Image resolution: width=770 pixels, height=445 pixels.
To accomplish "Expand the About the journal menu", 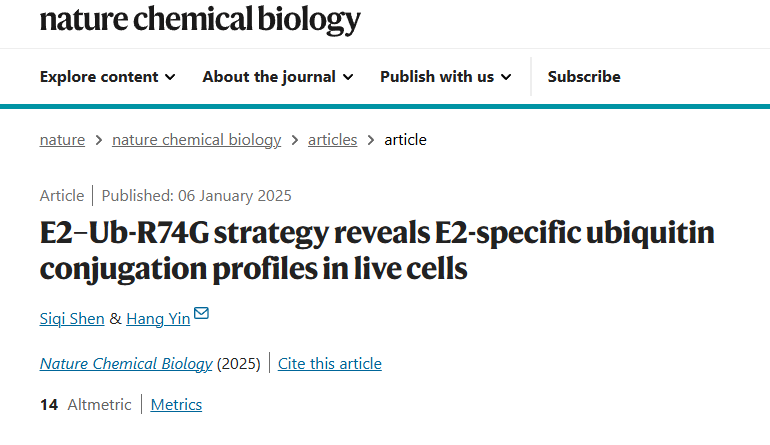I will pos(278,77).
